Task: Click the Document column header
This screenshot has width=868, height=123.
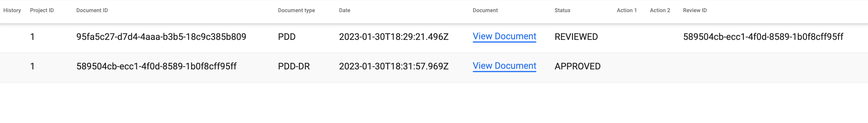Action: click(x=485, y=10)
